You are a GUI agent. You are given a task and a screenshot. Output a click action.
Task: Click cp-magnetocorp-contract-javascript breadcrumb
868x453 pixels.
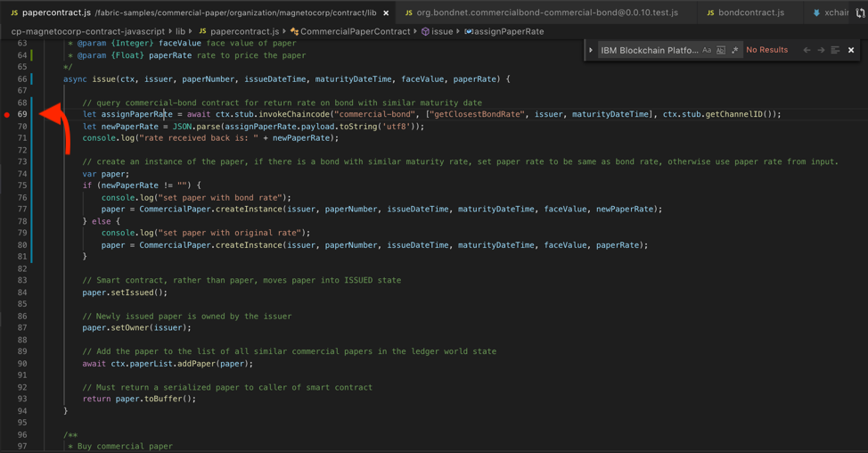(88, 31)
